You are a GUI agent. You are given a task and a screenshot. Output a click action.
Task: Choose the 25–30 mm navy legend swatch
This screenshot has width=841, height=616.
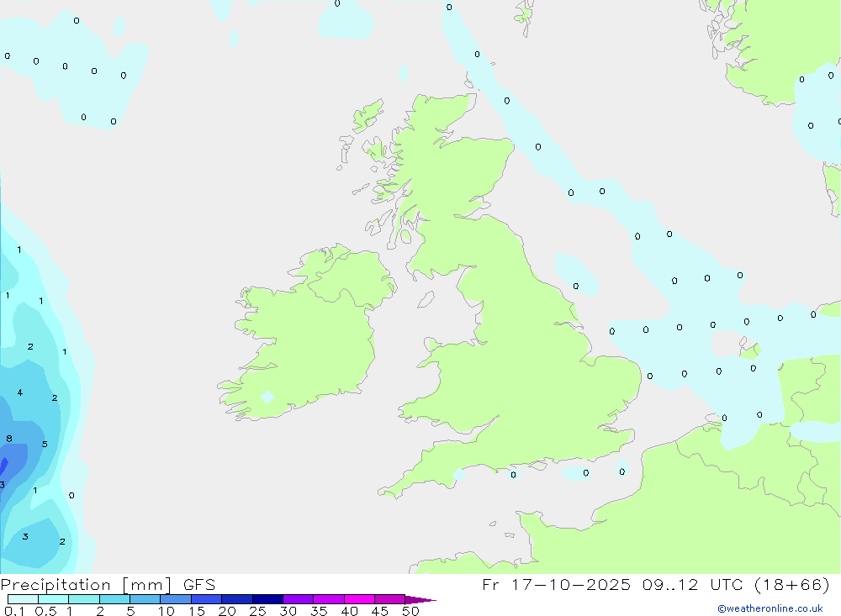pos(267,599)
